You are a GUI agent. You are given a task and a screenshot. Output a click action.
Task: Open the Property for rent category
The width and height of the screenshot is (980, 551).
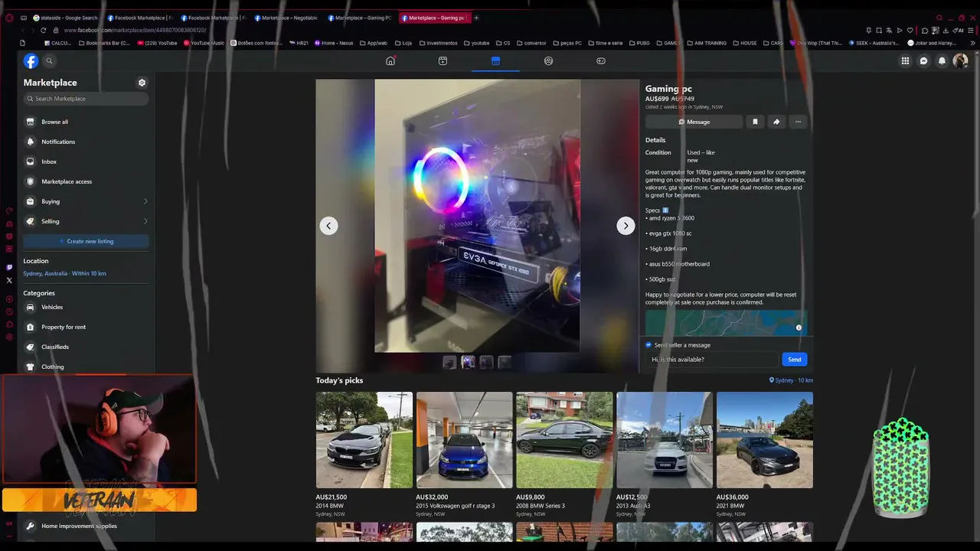click(86, 327)
